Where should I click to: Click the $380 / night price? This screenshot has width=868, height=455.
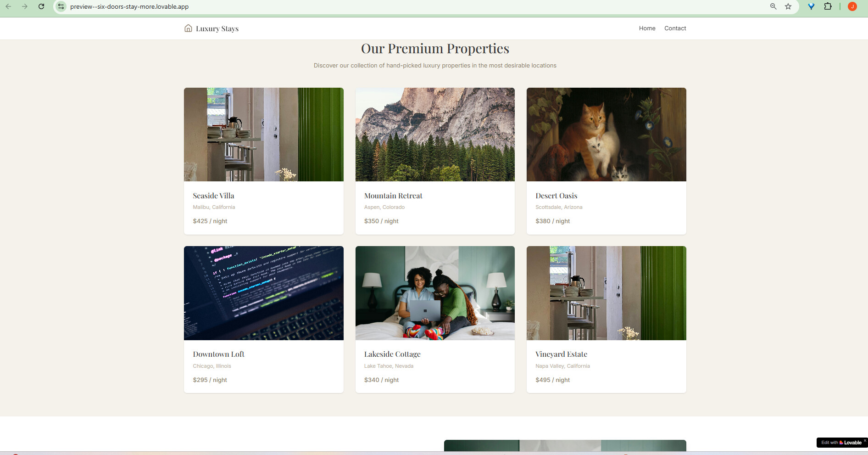tap(553, 221)
